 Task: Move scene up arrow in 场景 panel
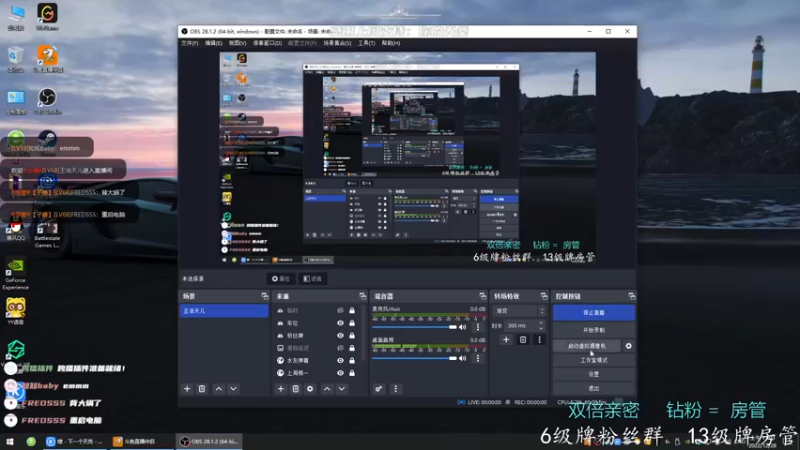(x=218, y=389)
